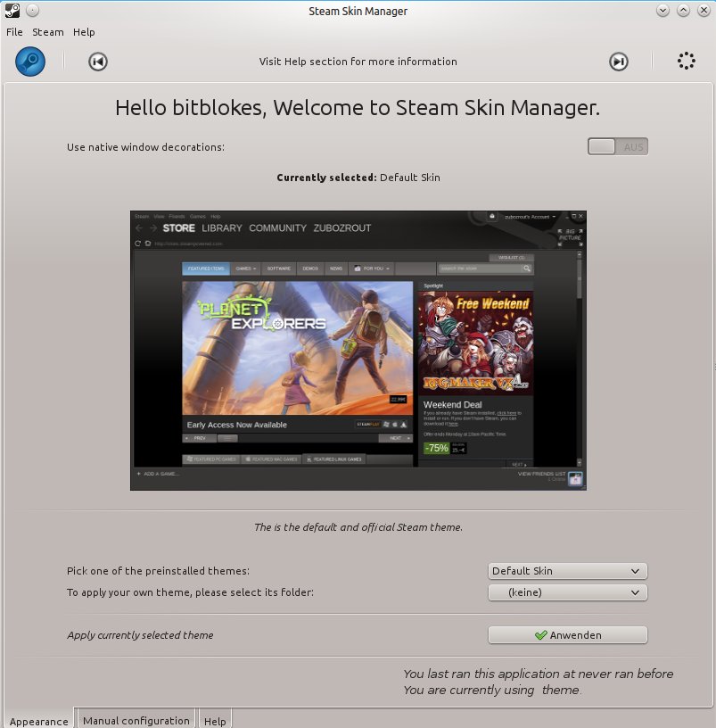Open the Help menu in the menu bar

point(84,32)
